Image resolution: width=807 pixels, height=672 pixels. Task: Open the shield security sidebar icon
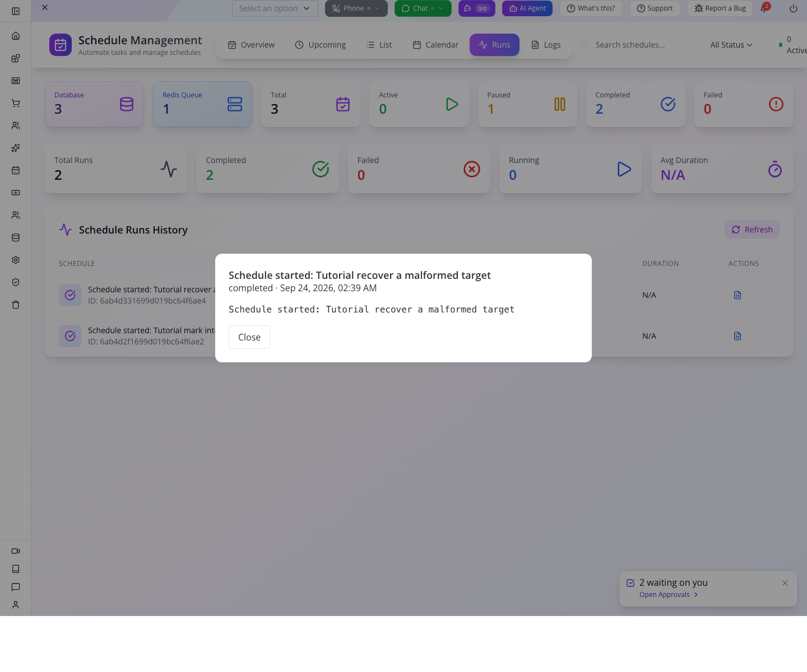pyautogui.click(x=16, y=282)
